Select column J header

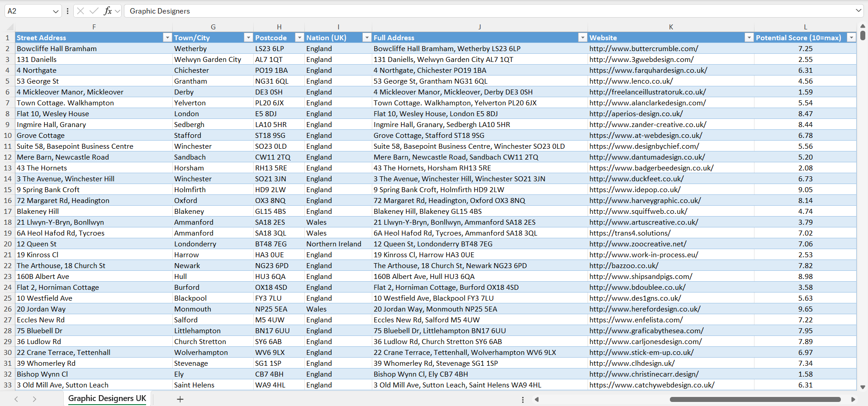pyautogui.click(x=479, y=27)
